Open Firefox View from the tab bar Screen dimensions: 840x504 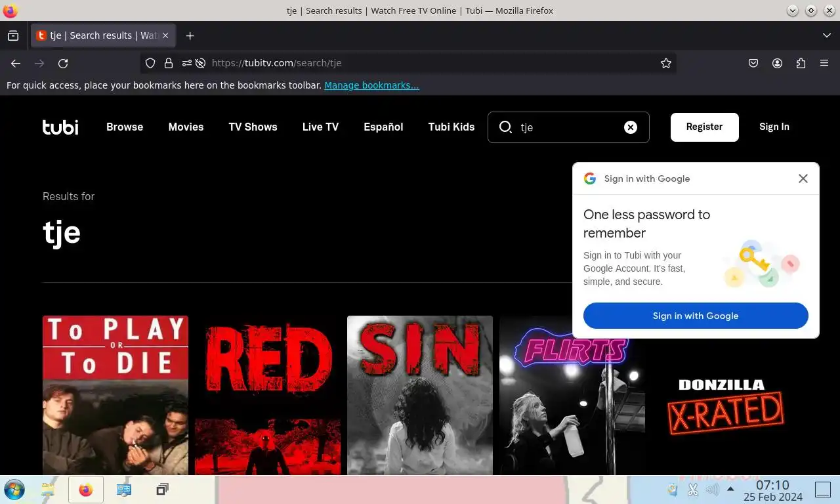coord(13,35)
